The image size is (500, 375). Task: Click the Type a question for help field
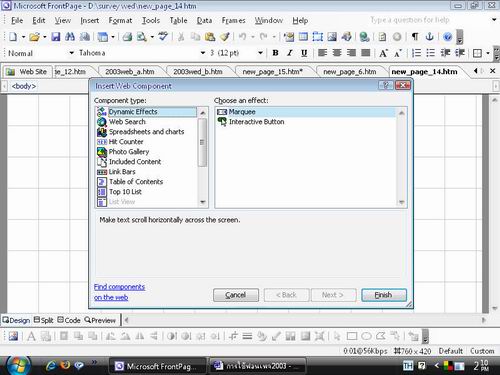click(410, 20)
